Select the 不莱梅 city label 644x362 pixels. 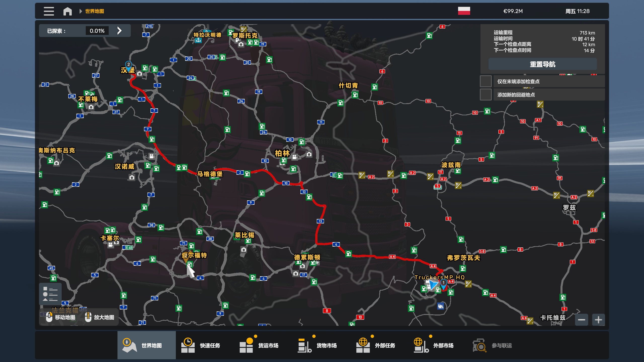[88, 99]
